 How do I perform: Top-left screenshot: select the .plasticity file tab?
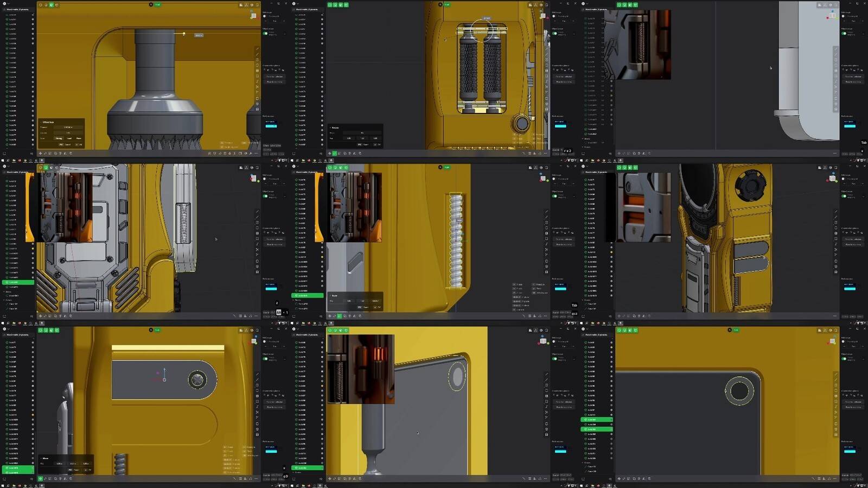18,9
